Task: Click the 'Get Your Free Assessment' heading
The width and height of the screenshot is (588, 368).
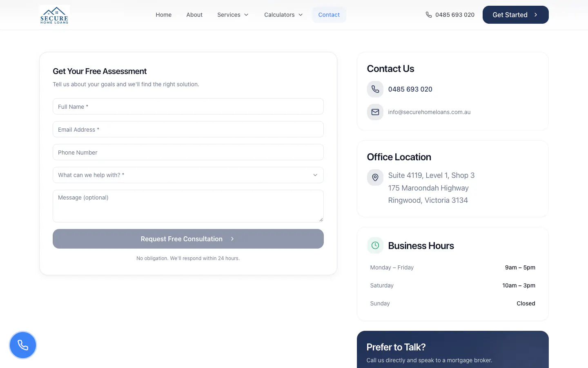Action: 100,71
